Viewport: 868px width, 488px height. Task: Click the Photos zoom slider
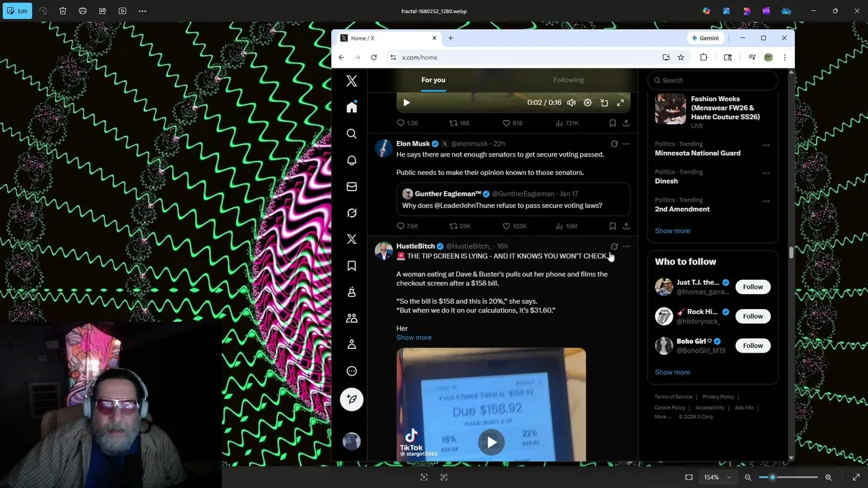(788, 477)
